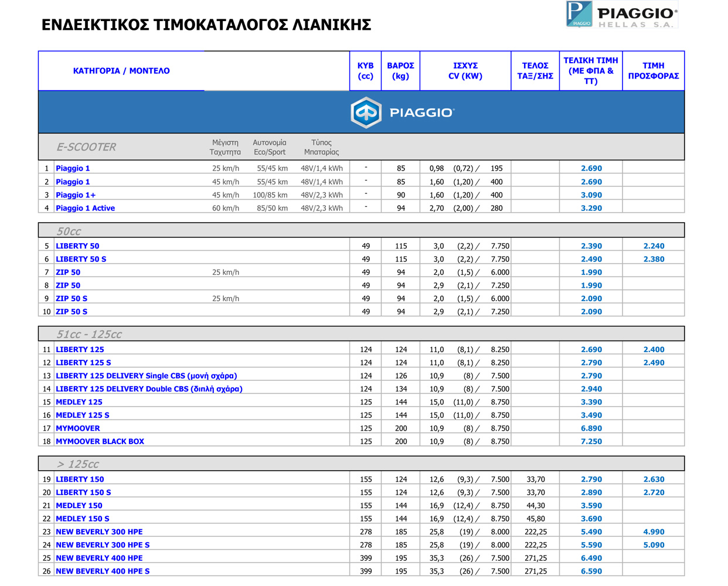Screen dimensions: 728x586
Task: Select the MYMOOVER model name in row 17
Action: coord(78,428)
